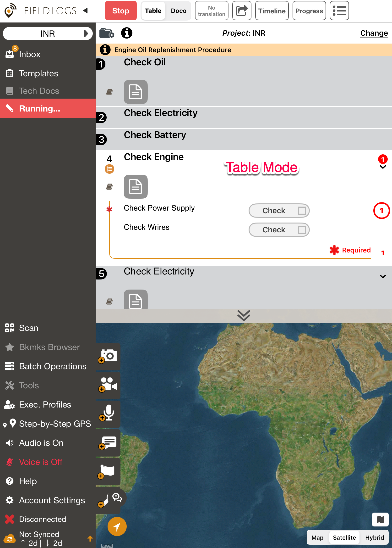
Task: Tap the add flag icon
Action: point(108,471)
